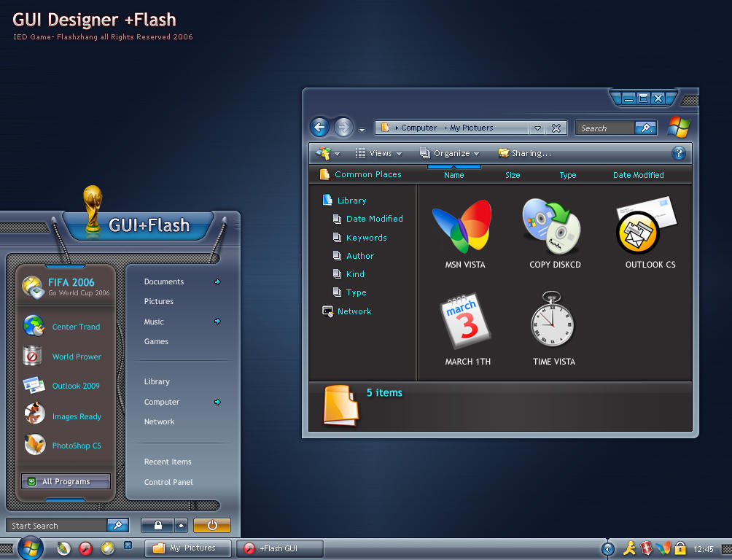Click the Start Search magnifier button

click(117, 526)
